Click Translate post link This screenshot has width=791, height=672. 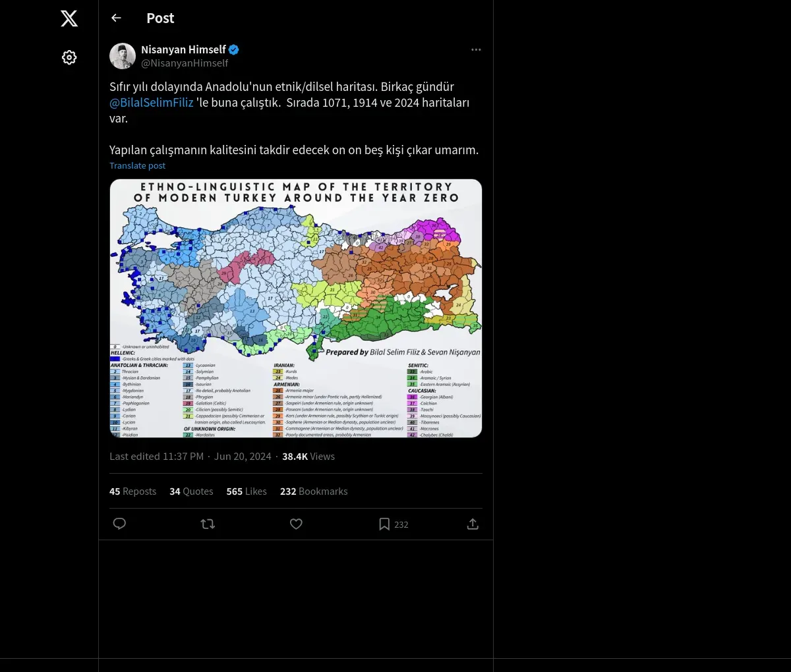[137, 166]
